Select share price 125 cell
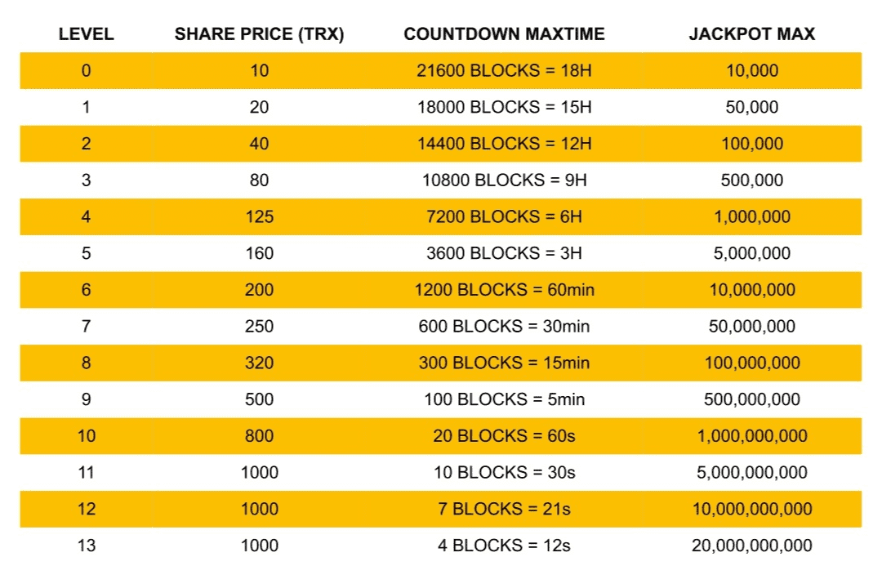 pyautogui.click(x=259, y=217)
